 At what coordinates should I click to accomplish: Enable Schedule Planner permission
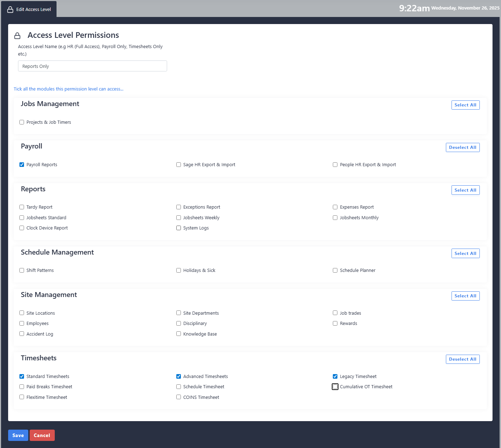335,270
